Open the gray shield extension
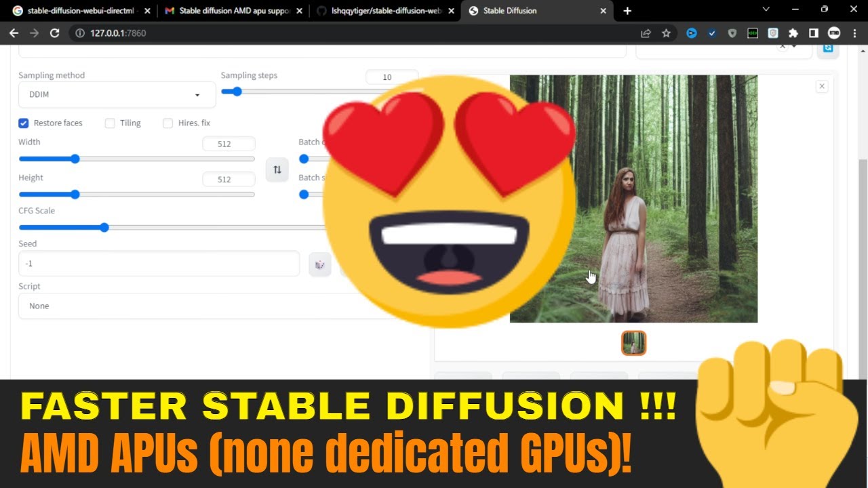 [x=732, y=33]
